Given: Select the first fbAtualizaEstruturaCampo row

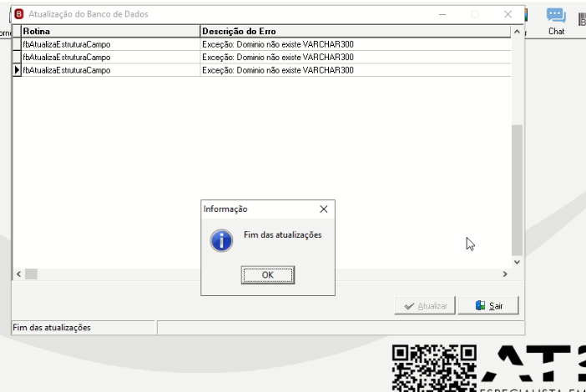Looking at the screenshot, I should 111,44.
